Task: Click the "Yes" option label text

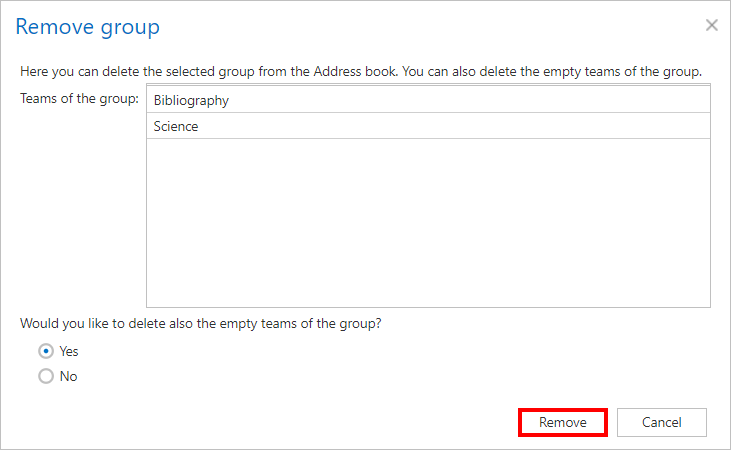Action: (x=69, y=351)
